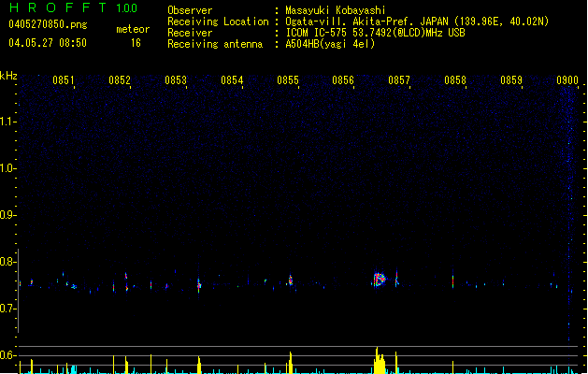Click the 0857 time axis marker
The height and width of the screenshot is (374, 588).
399,80
